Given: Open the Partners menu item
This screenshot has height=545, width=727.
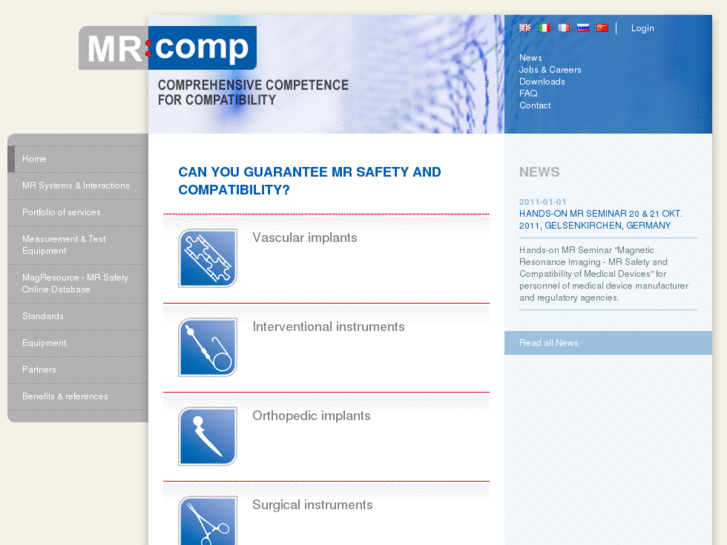Looking at the screenshot, I should pyautogui.click(x=78, y=370).
